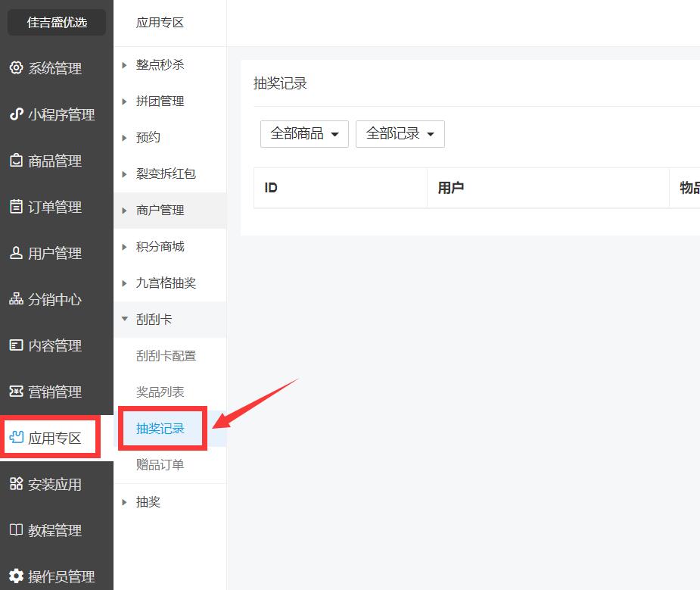Click the shopping bag icon for 商品管理
The image size is (700, 590).
coord(16,161)
